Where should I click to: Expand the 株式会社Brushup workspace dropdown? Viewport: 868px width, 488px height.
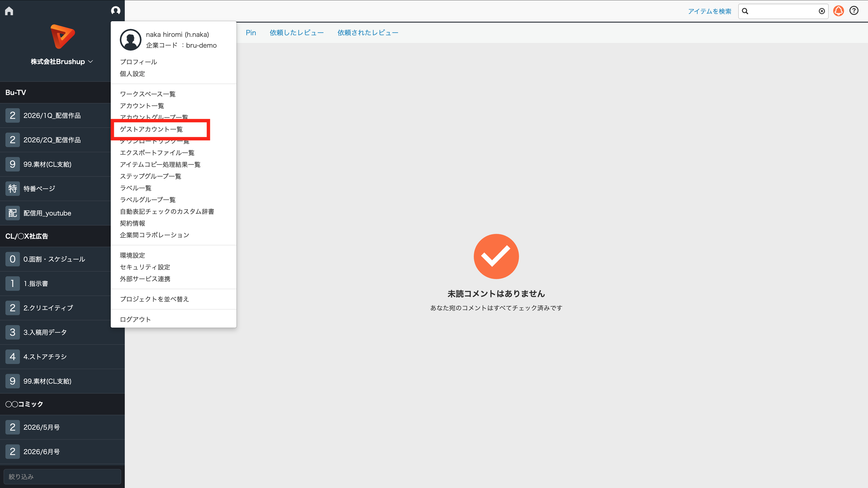pyautogui.click(x=62, y=62)
